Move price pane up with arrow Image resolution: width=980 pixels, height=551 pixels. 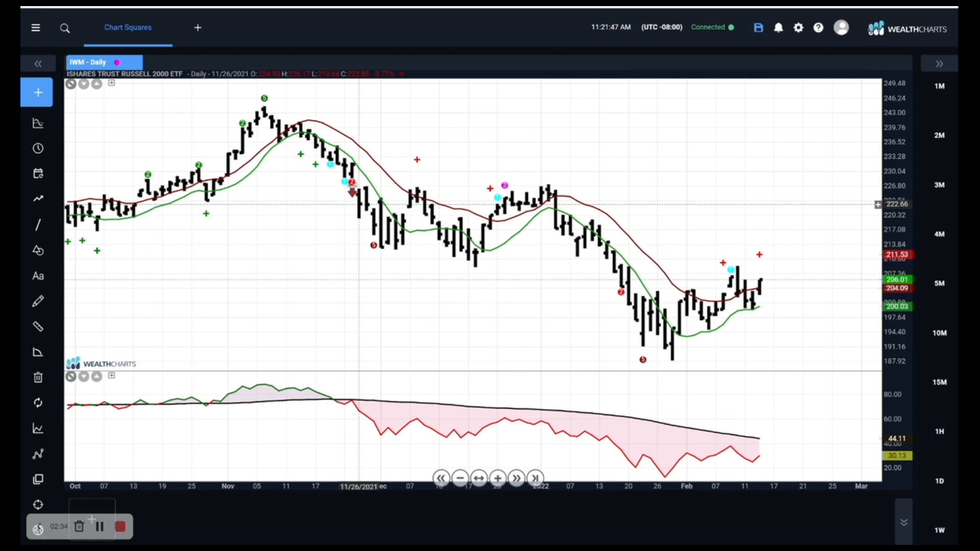[96, 84]
